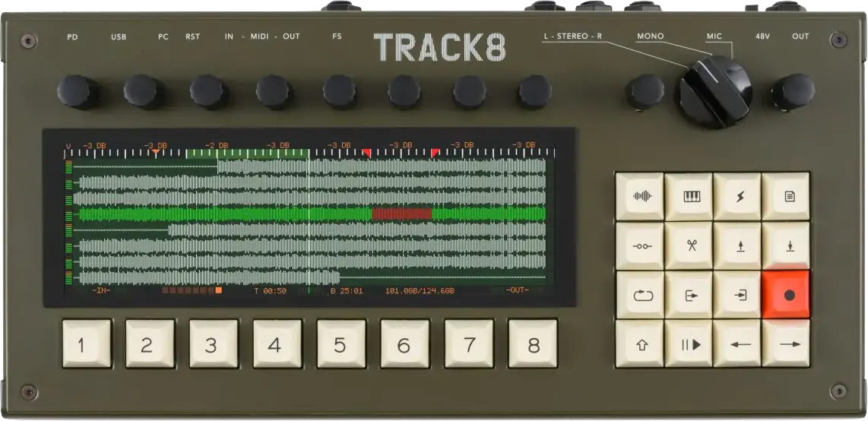This screenshot has height=421, width=868.
Task: Select track key 1
Action: [87, 343]
